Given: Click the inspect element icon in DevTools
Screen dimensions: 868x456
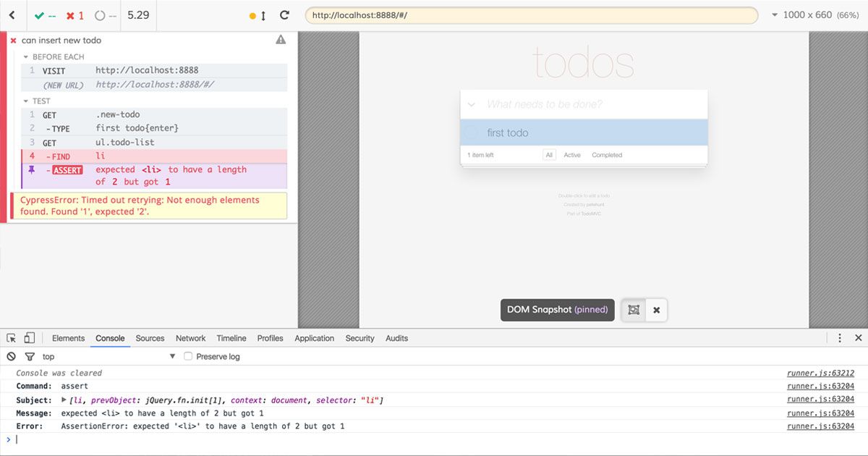Looking at the screenshot, I should coord(12,338).
